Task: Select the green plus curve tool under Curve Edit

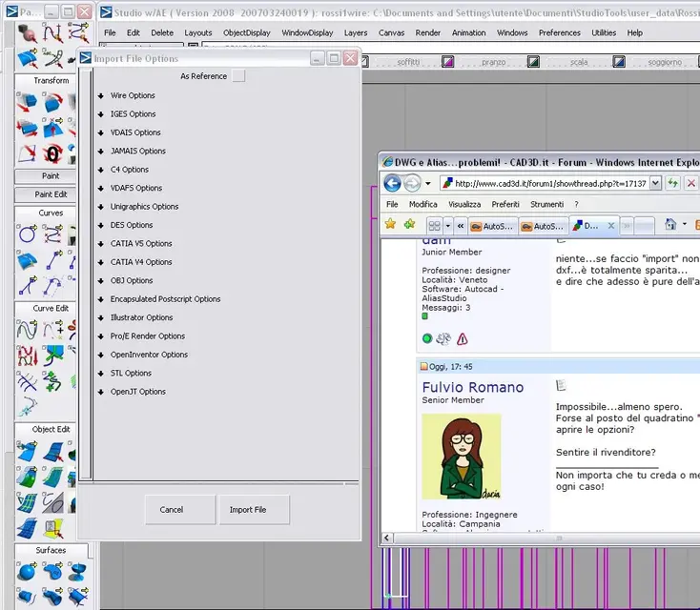Action: [x=53, y=381]
